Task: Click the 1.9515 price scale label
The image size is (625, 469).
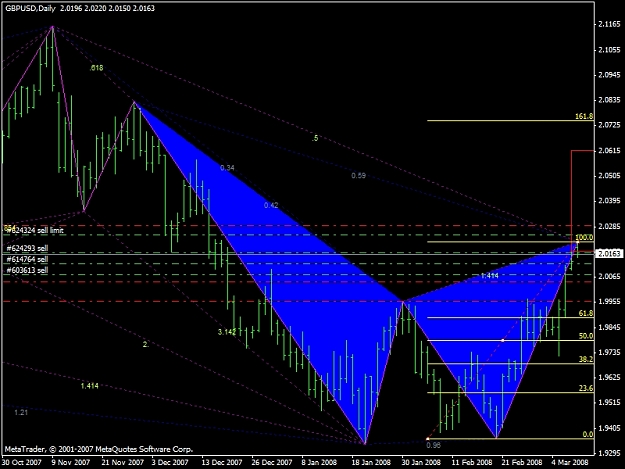Action: [x=609, y=402]
